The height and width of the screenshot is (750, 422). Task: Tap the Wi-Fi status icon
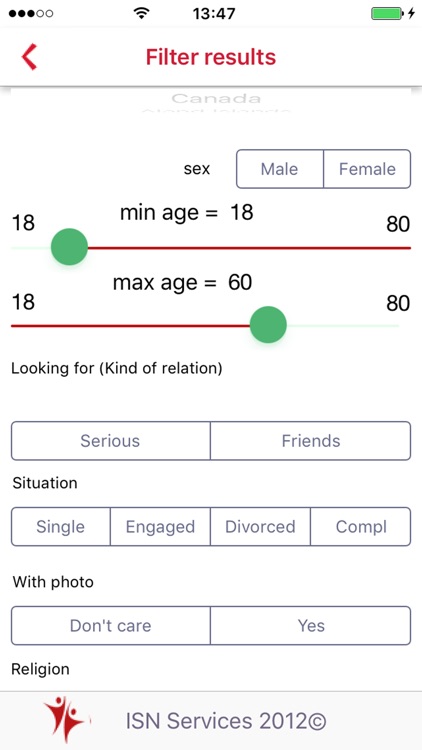(x=141, y=13)
